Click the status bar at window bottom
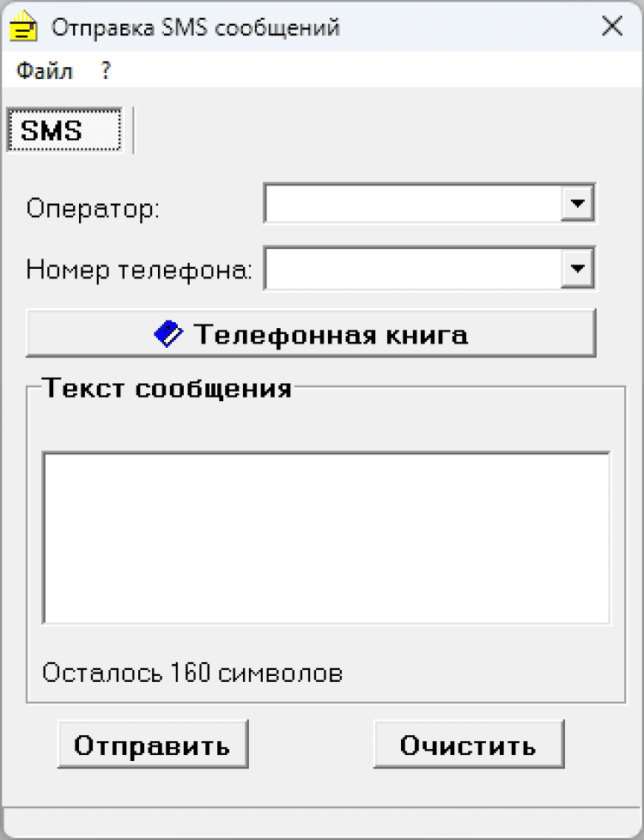Image resolution: width=644 pixels, height=840 pixels. [322, 823]
